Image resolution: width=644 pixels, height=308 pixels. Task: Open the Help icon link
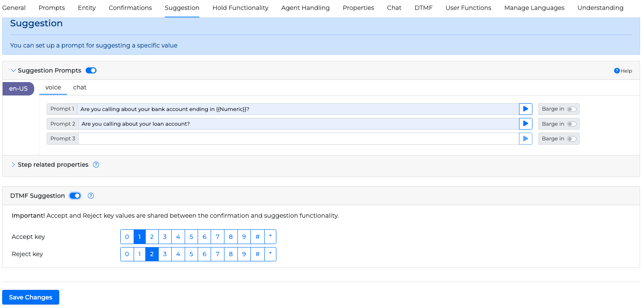(617, 71)
